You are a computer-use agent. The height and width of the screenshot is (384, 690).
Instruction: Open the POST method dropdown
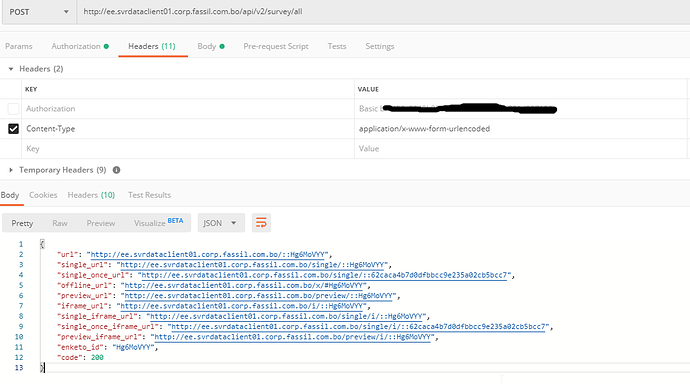[39, 12]
